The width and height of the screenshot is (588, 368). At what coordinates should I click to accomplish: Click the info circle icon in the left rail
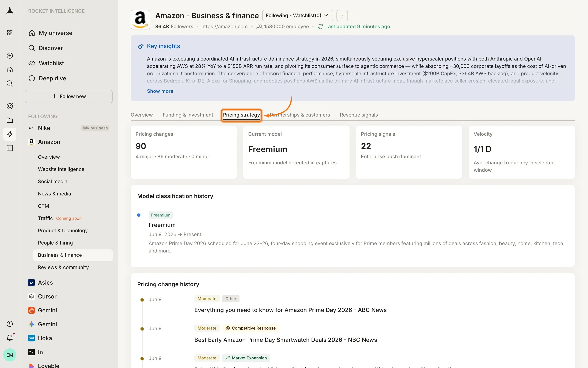point(10,324)
